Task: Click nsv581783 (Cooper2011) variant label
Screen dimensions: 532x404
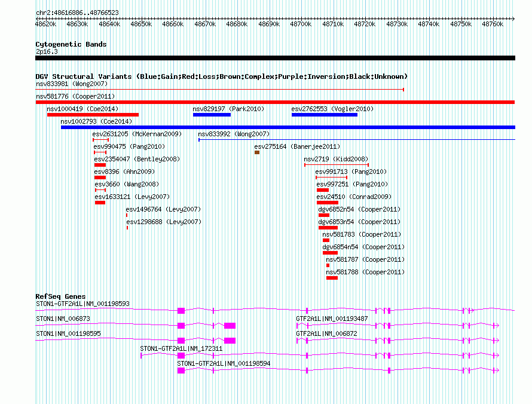Action: pos(362,234)
